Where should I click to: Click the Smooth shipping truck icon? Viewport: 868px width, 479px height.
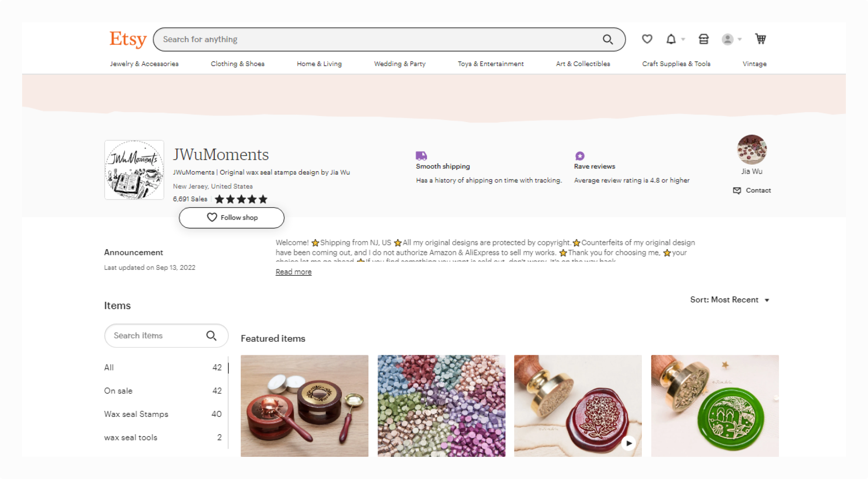421,155
